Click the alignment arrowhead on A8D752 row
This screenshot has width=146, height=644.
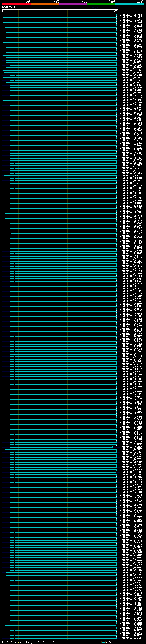116,625
